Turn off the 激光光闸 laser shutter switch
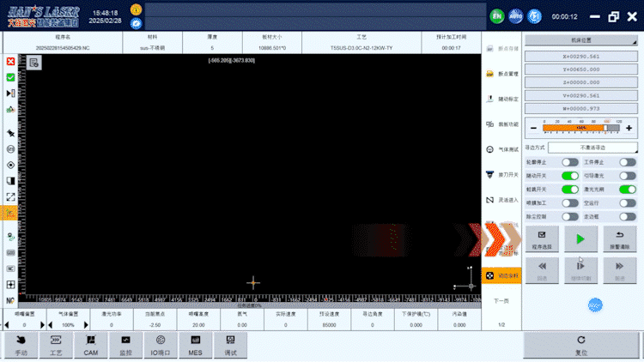 coord(628,189)
